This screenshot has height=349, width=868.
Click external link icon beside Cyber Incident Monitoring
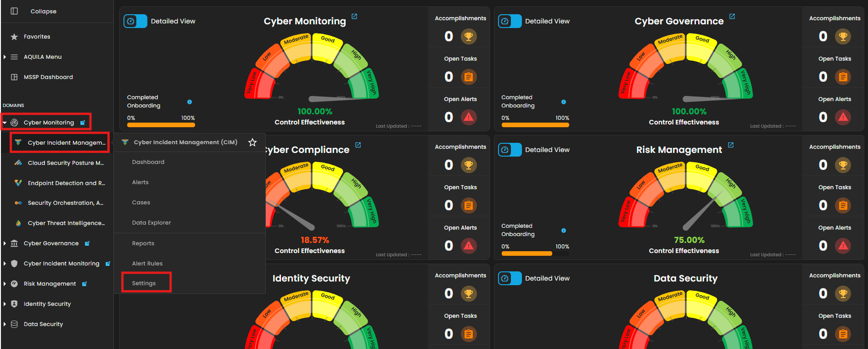[108, 264]
